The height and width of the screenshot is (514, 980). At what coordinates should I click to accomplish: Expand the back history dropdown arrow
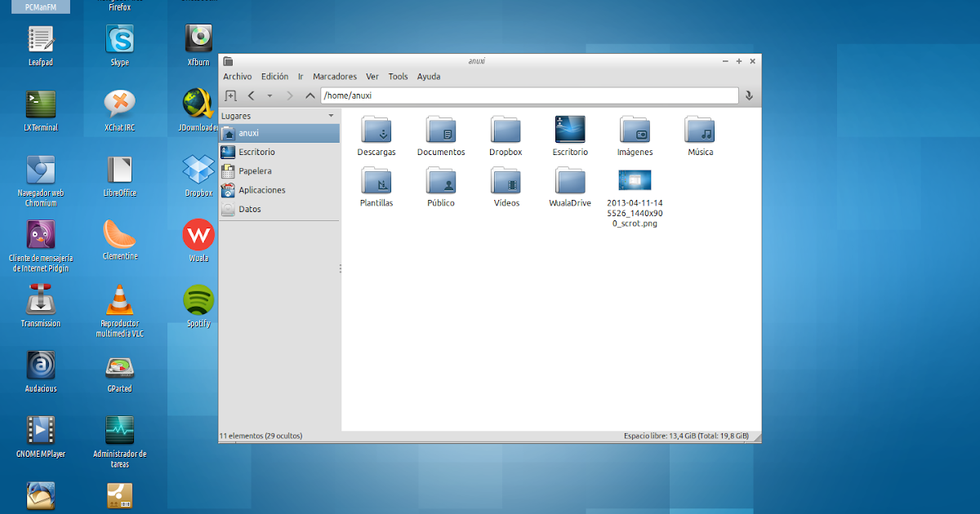[x=269, y=96]
